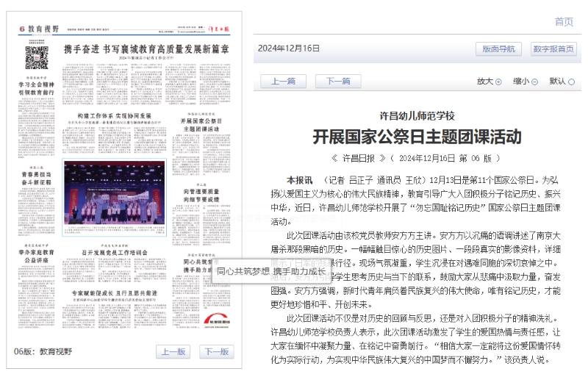Screen dimensions: 588x377
Task: Go to next article with 下一篇
Action: [x=337, y=82]
